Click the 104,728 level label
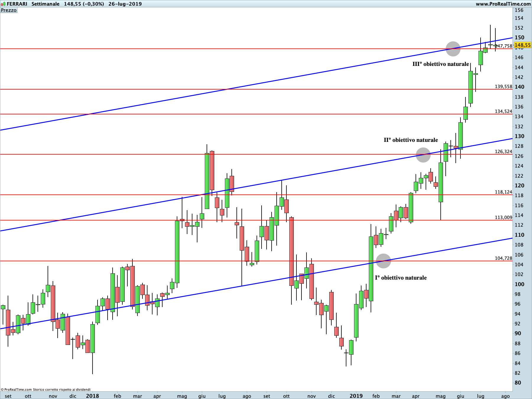Image resolution: width=532 pixels, height=399 pixels. click(x=503, y=258)
